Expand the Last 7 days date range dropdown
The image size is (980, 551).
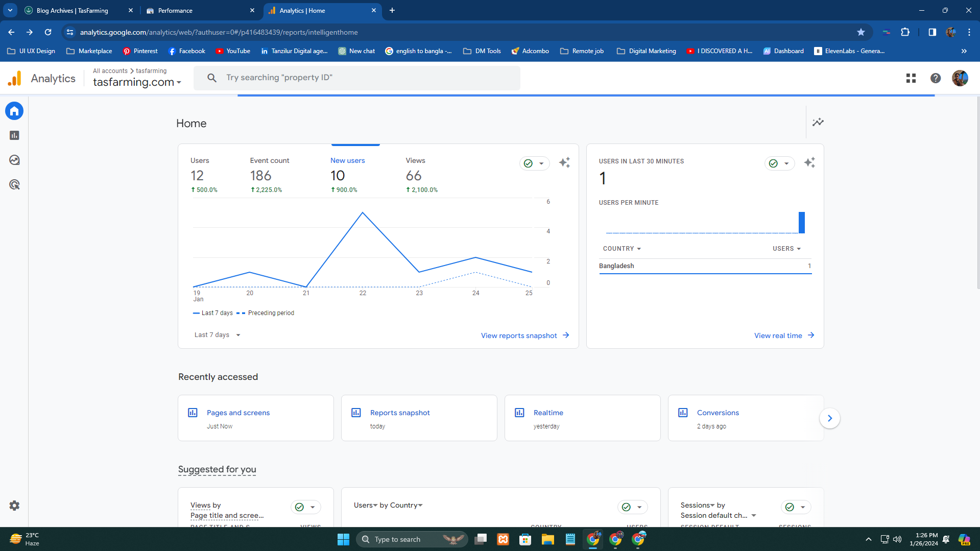pyautogui.click(x=217, y=335)
